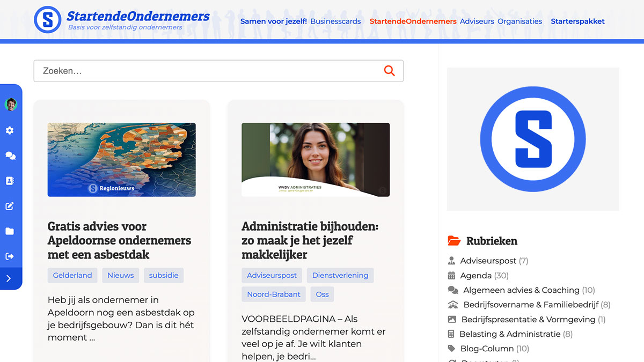The image size is (644, 362).
Task: Go to Adviseurs in the top navigation
Action: coord(477,21)
